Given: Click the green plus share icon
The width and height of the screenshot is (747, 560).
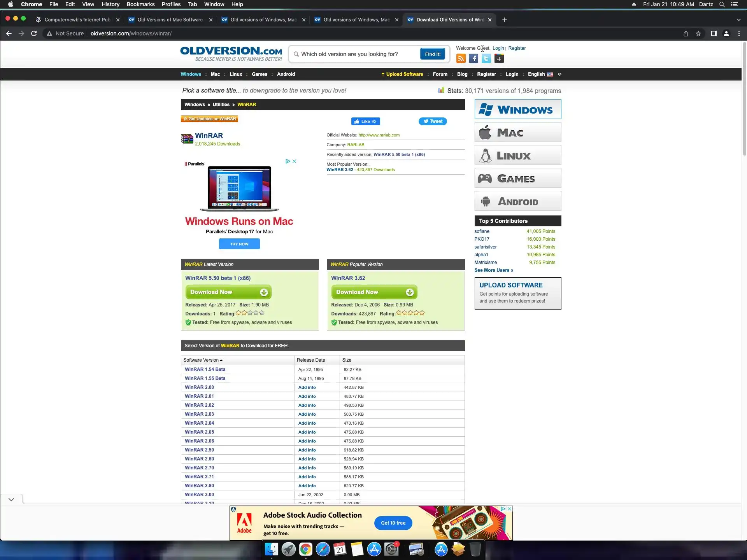Looking at the screenshot, I should click(x=499, y=59).
